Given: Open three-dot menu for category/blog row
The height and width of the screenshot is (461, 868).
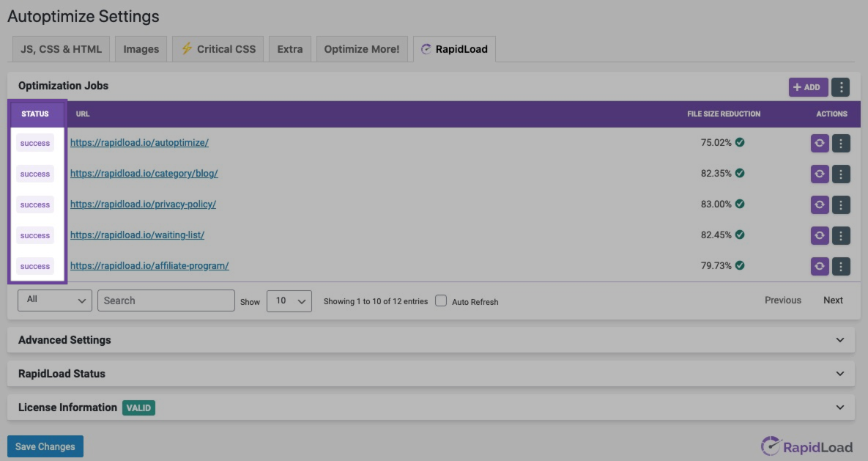Looking at the screenshot, I should point(841,174).
